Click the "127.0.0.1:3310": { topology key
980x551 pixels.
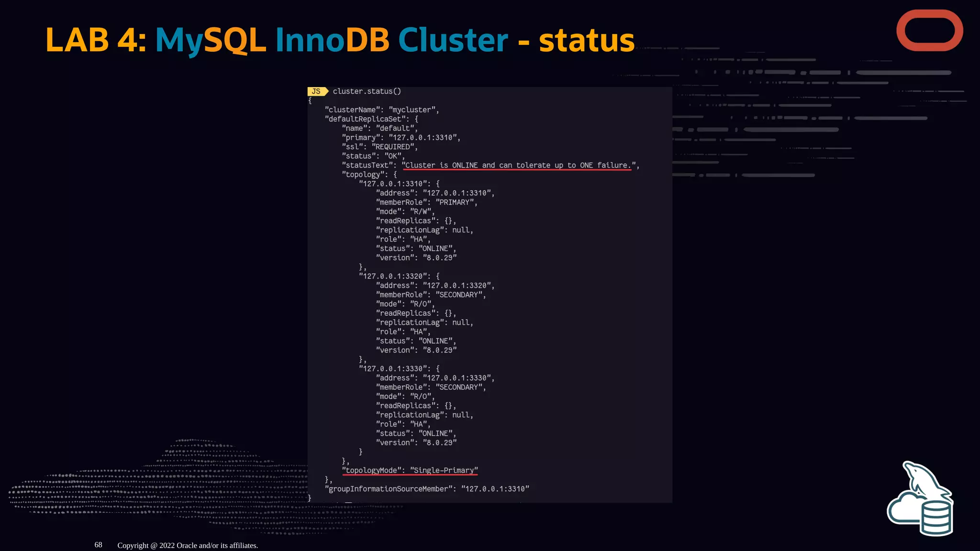coord(399,184)
